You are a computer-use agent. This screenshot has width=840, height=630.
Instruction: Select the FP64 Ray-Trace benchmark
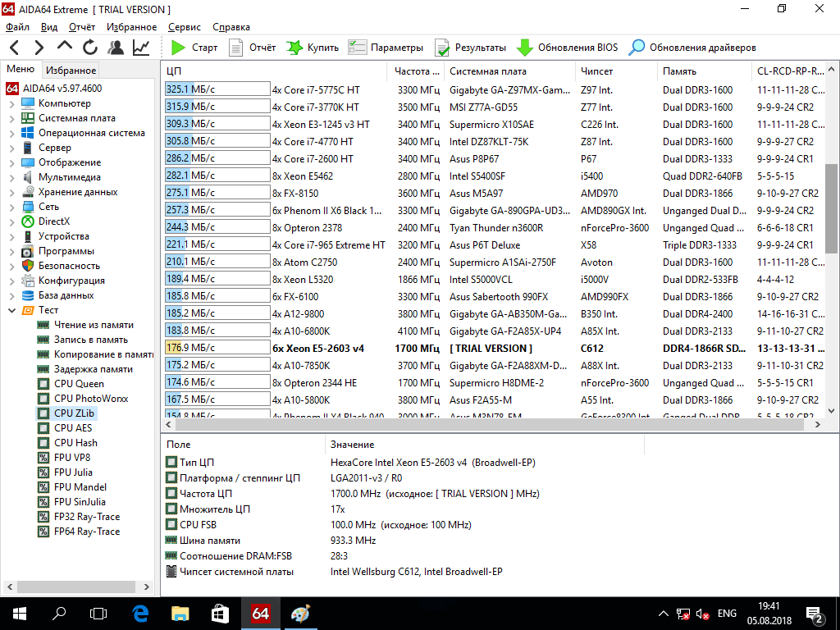pyautogui.click(x=79, y=532)
